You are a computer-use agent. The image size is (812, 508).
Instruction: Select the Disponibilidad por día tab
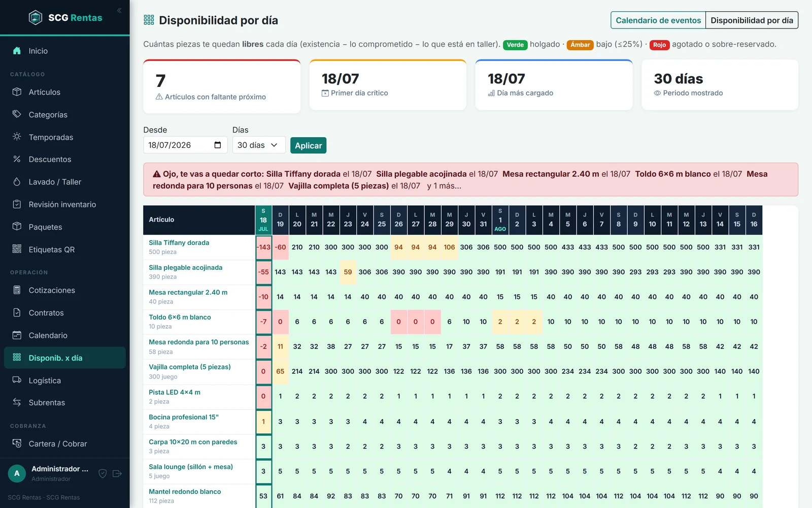(752, 20)
